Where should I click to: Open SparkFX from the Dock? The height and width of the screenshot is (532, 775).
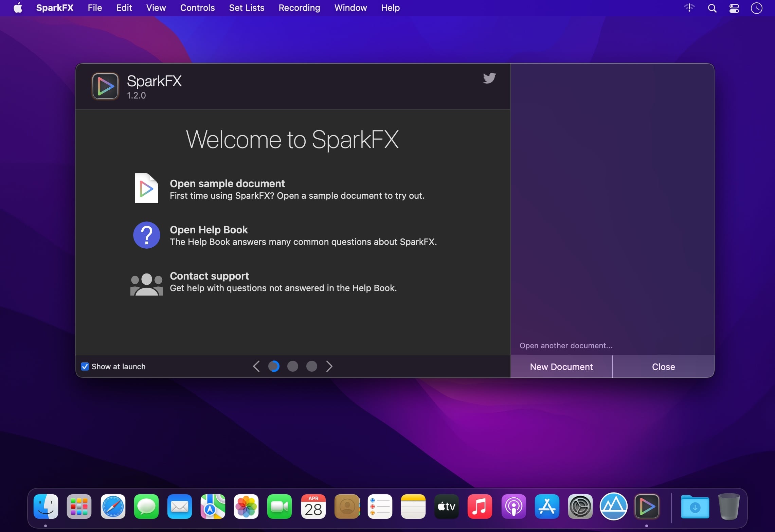tap(647, 507)
